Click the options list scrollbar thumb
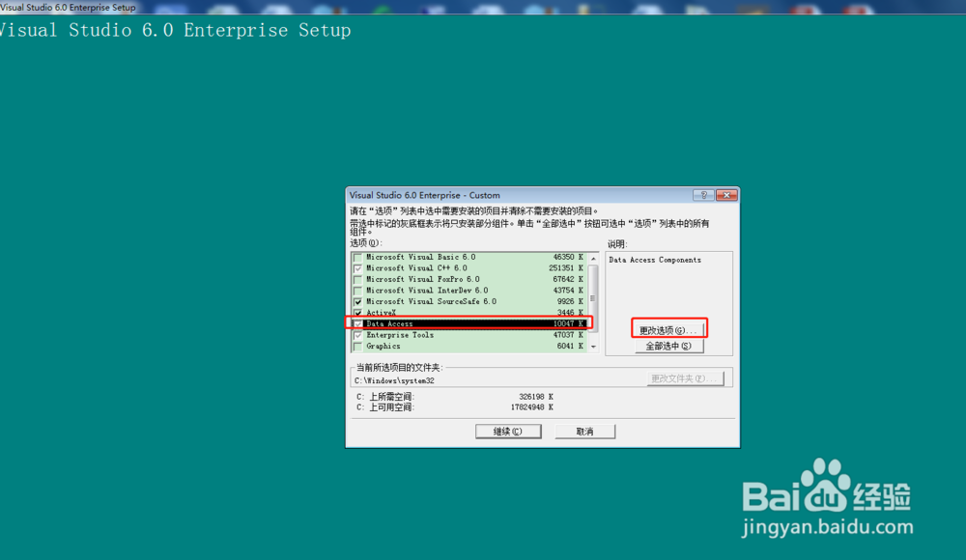The image size is (966, 560). (593, 298)
